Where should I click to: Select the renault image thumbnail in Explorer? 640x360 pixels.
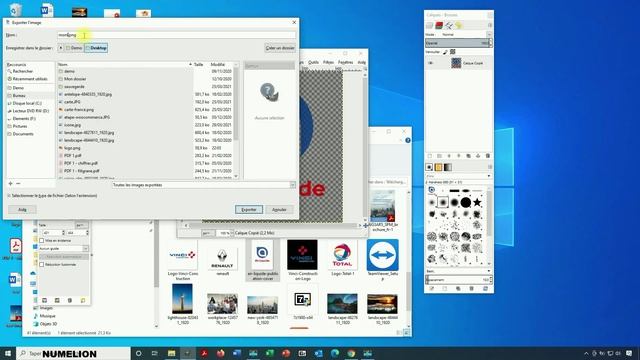coord(222,260)
